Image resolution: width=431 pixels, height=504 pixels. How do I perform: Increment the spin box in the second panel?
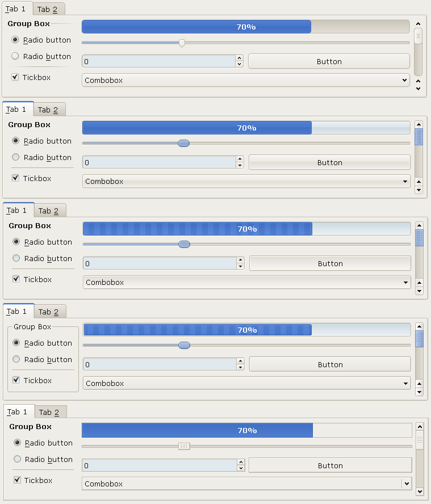pos(240,159)
